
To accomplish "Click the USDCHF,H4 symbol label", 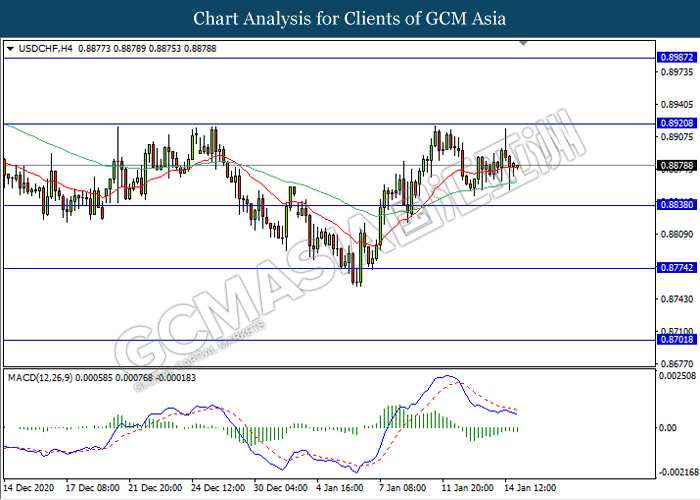I will 40,48.
